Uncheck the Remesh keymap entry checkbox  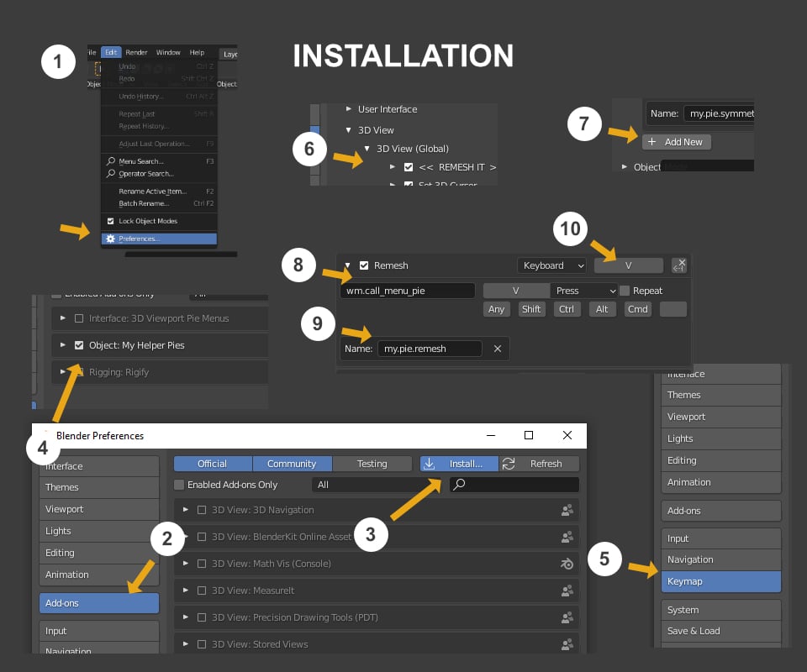364,265
